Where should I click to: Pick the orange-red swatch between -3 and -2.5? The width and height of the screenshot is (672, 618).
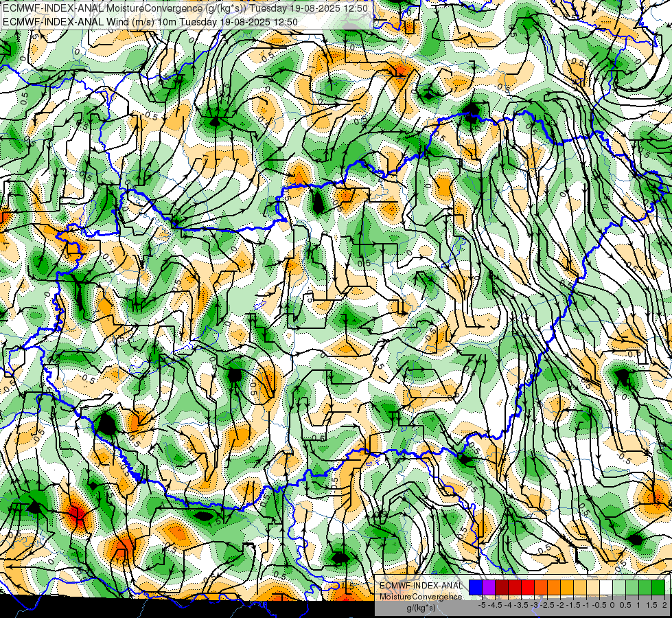tap(541, 588)
